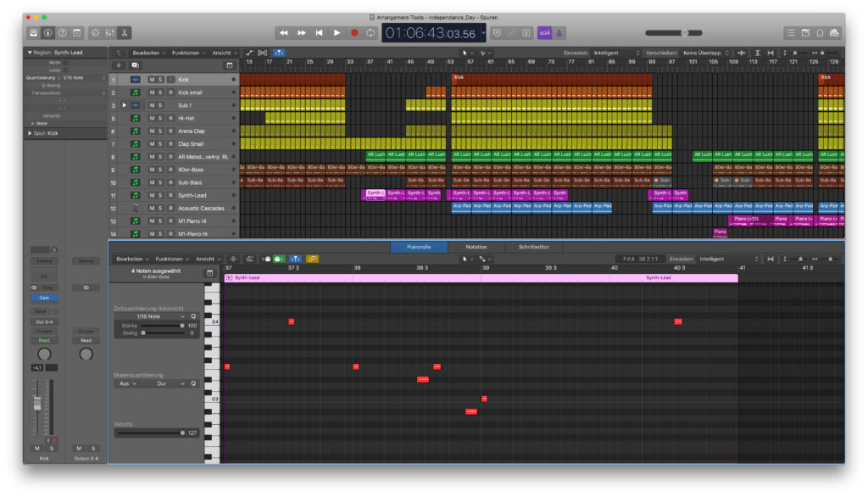Adjust the Velocity slider
The width and height of the screenshot is (868, 497).
tap(150, 433)
